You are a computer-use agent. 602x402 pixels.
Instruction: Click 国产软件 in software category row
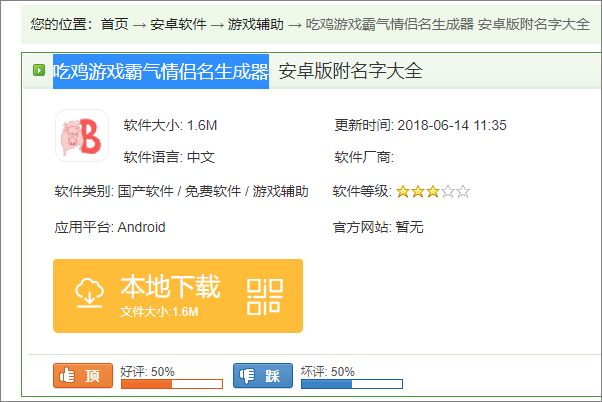point(146,191)
